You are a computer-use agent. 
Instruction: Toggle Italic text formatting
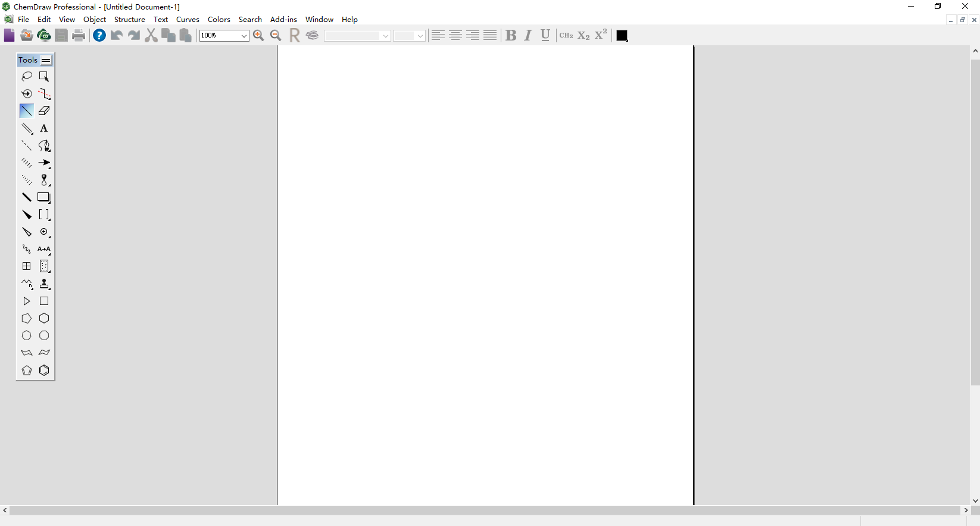tap(528, 36)
